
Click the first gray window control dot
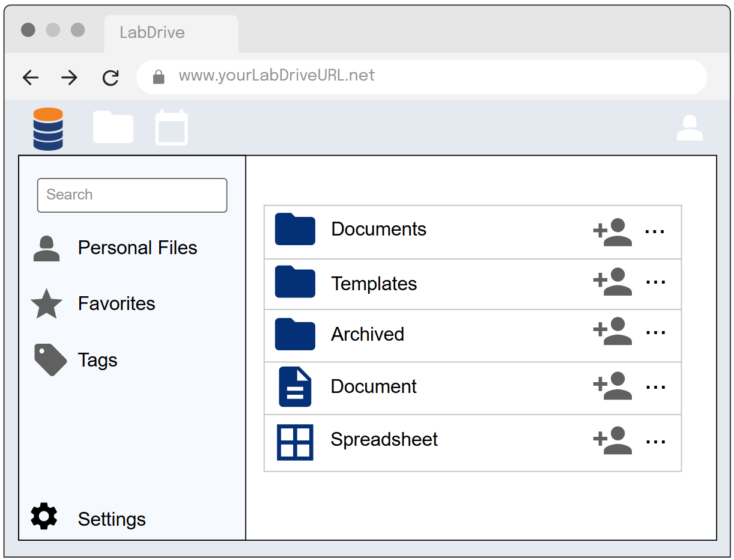pos(28,30)
